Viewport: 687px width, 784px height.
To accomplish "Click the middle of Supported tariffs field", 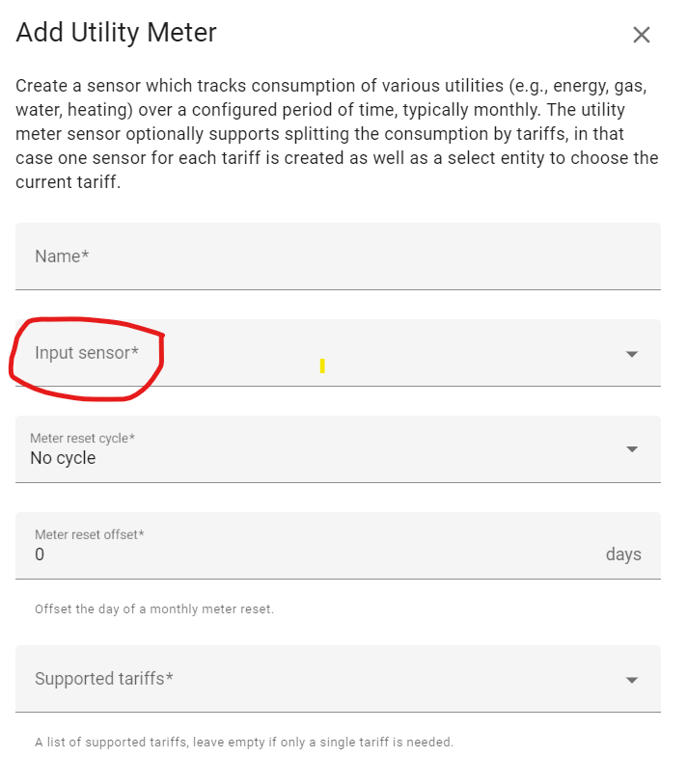I will (x=338, y=679).
